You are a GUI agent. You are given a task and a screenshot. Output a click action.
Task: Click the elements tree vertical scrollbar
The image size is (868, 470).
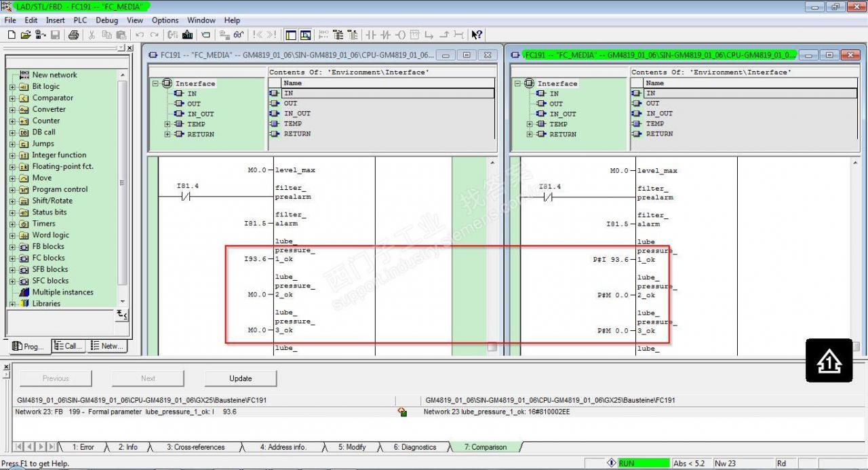(123, 188)
